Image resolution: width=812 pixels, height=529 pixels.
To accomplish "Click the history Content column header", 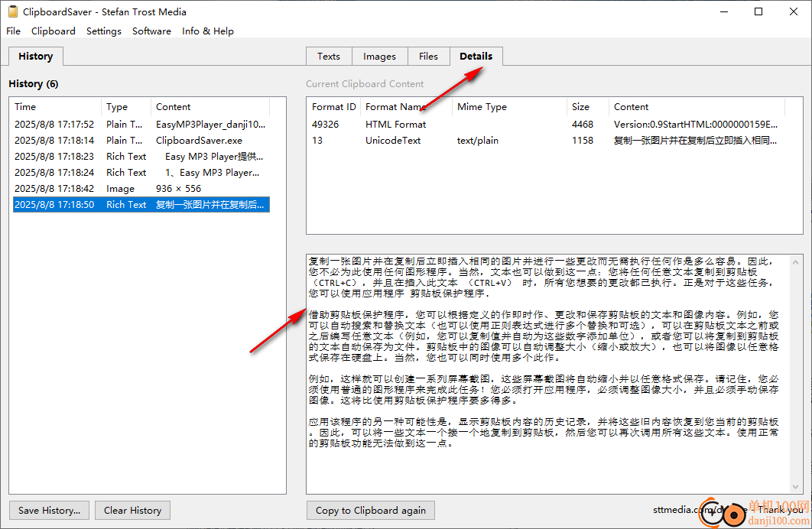I will click(x=210, y=106).
